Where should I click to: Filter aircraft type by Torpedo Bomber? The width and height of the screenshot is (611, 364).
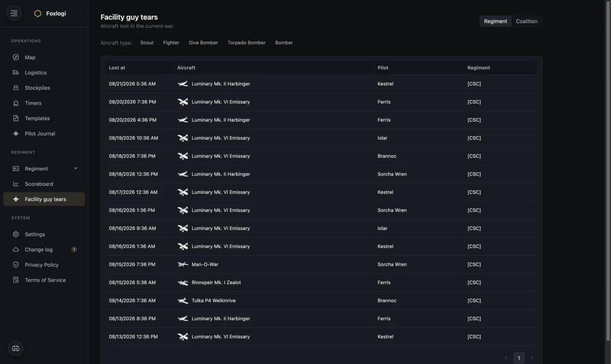pyautogui.click(x=247, y=43)
